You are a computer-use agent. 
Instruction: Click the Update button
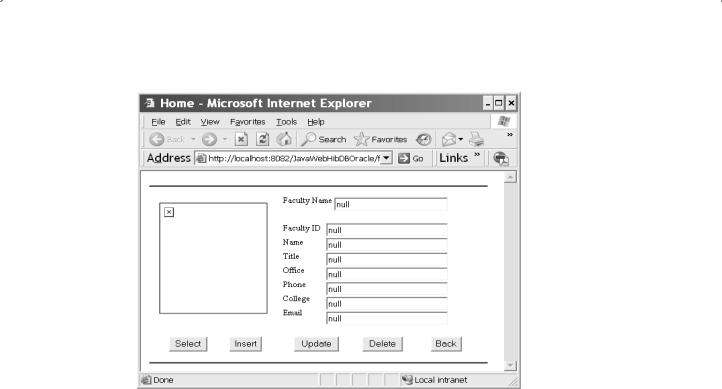tap(316, 344)
